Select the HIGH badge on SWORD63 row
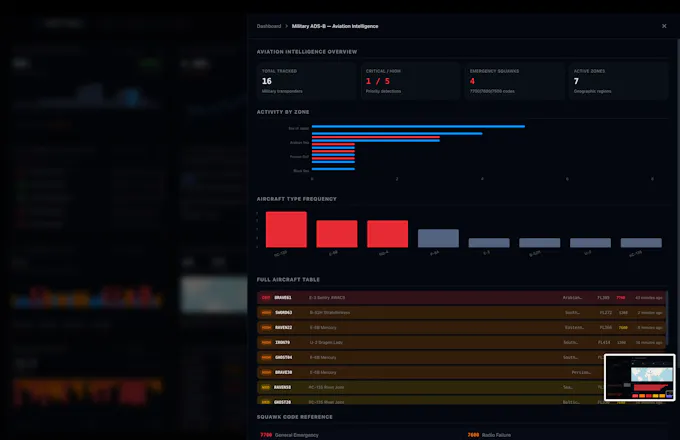The width and height of the screenshot is (680, 440). click(266, 313)
